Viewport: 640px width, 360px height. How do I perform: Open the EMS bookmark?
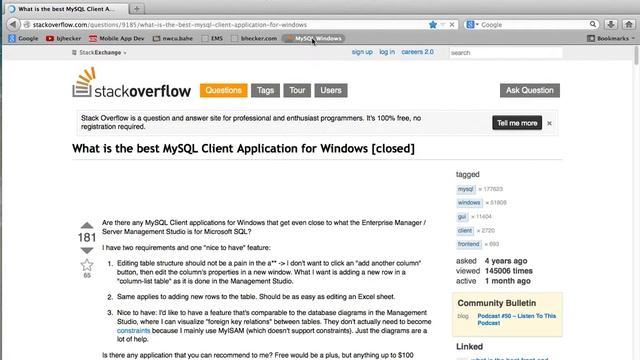(x=212, y=38)
